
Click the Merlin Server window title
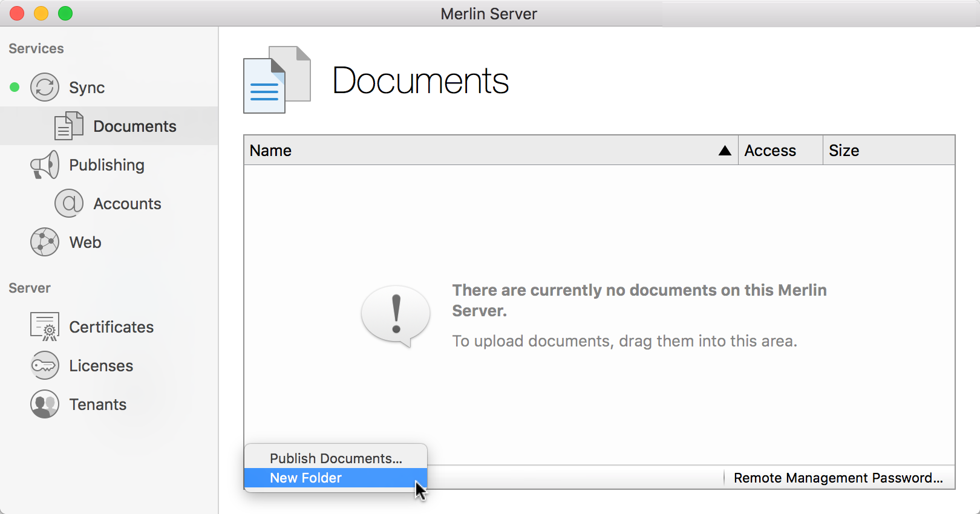(489, 13)
